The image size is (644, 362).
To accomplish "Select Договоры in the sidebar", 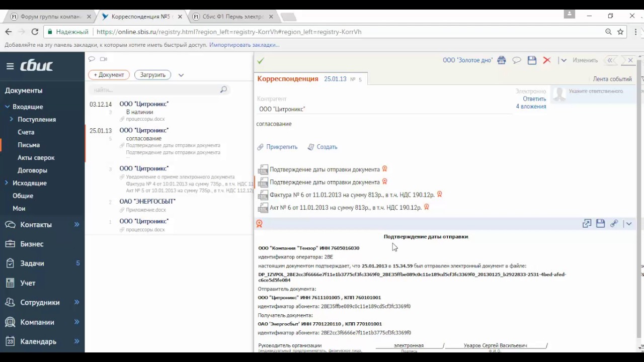I will 33,170.
